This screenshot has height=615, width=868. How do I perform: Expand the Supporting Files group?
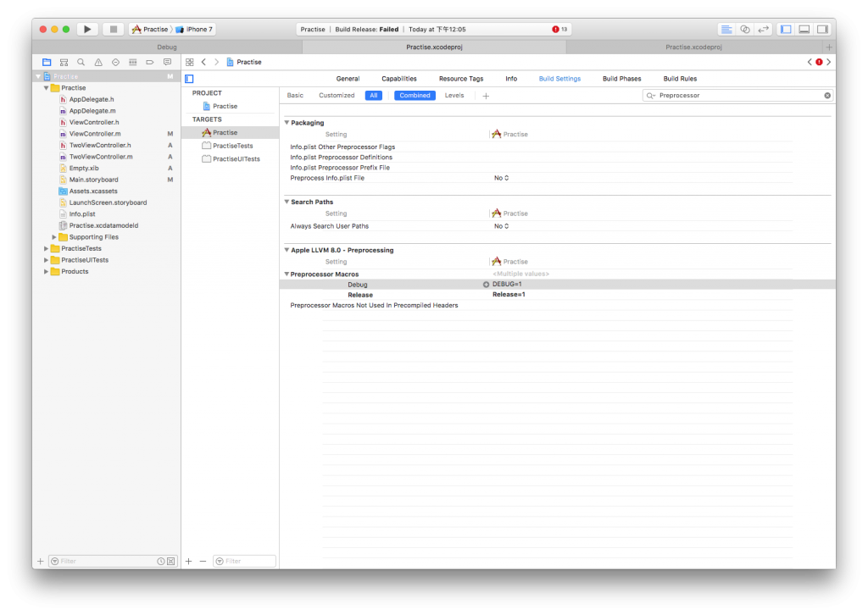click(x=54, y=236)
